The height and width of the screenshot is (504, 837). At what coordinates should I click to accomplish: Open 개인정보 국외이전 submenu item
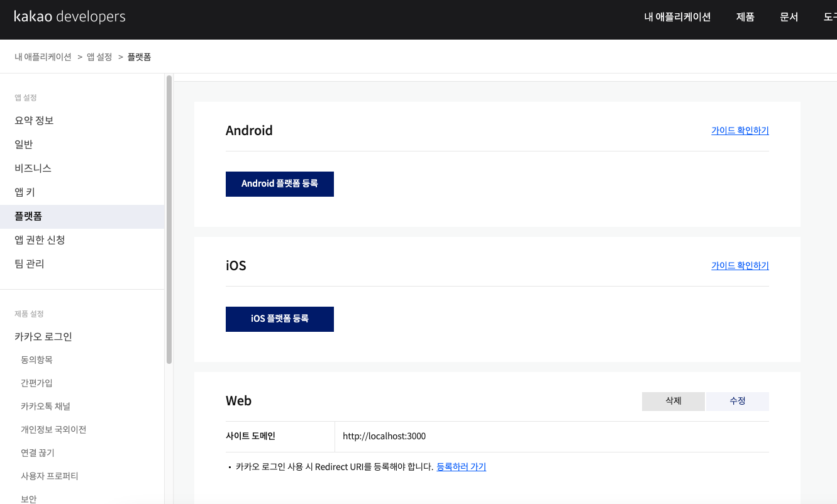pos(53,430)
